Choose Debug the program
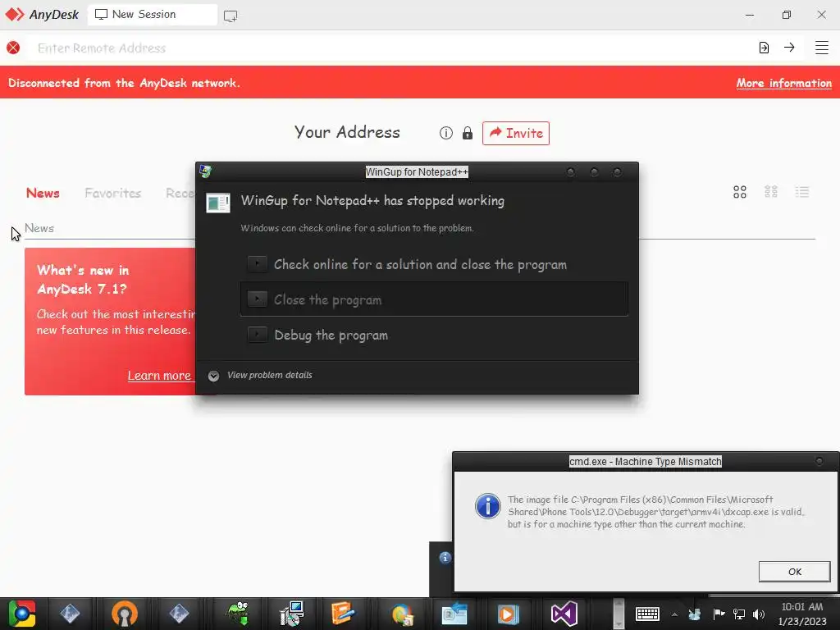Viewport: 840px width, 630px height. (434, 335)
